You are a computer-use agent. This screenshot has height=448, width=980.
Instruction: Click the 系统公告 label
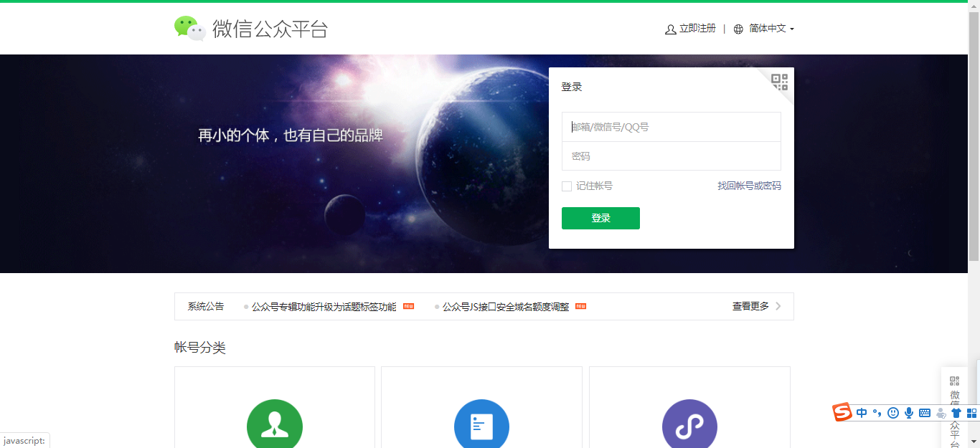coord(206,306)
